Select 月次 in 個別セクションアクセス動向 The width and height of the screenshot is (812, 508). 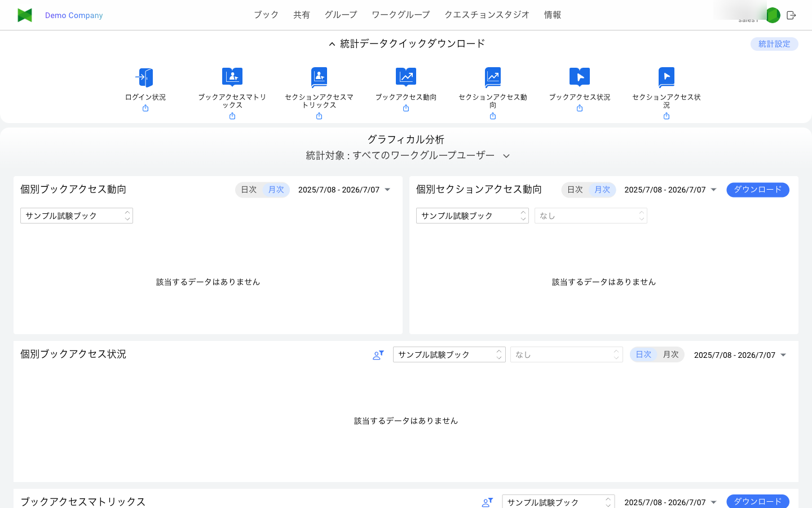(602, 190)
